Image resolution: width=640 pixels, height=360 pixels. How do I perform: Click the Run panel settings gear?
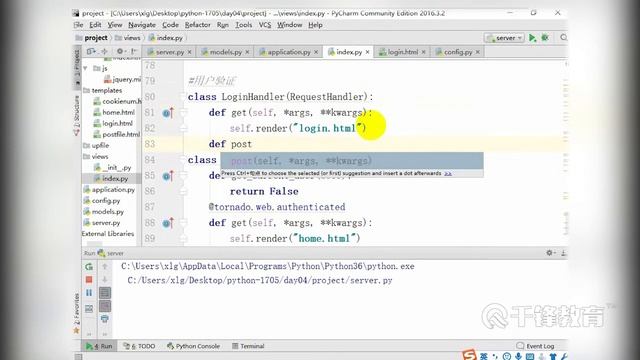coord(549,253)
